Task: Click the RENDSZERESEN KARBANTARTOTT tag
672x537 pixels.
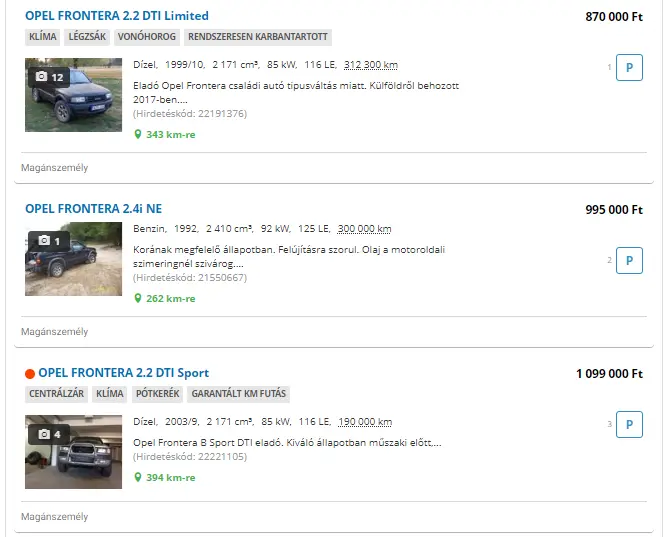Action: coord(258,37)
